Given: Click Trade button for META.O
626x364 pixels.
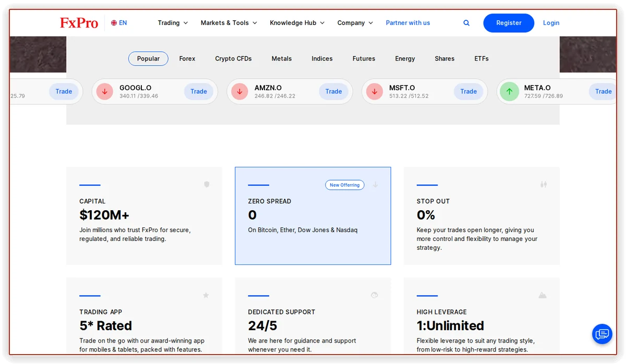Looking at the screenshot, I should [x=604, y=92].
